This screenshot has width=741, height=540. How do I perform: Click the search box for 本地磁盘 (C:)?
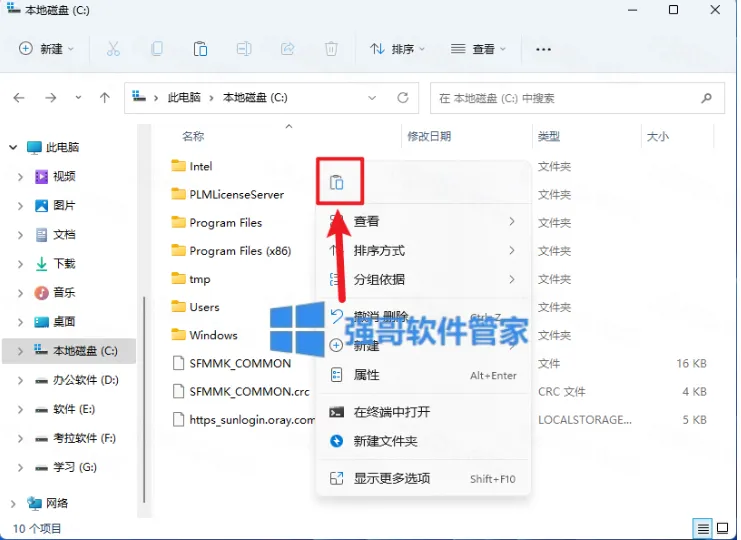(x=577, y=98)
